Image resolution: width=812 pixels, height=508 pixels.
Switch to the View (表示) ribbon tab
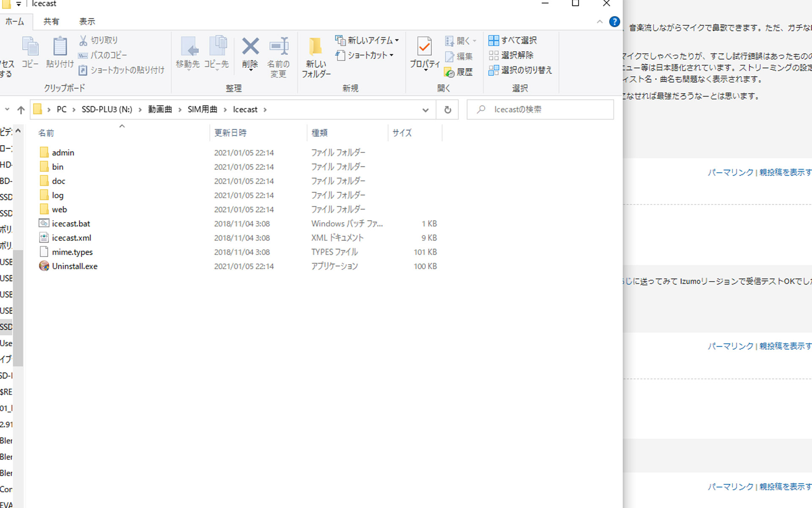click(x=87, y=21)
